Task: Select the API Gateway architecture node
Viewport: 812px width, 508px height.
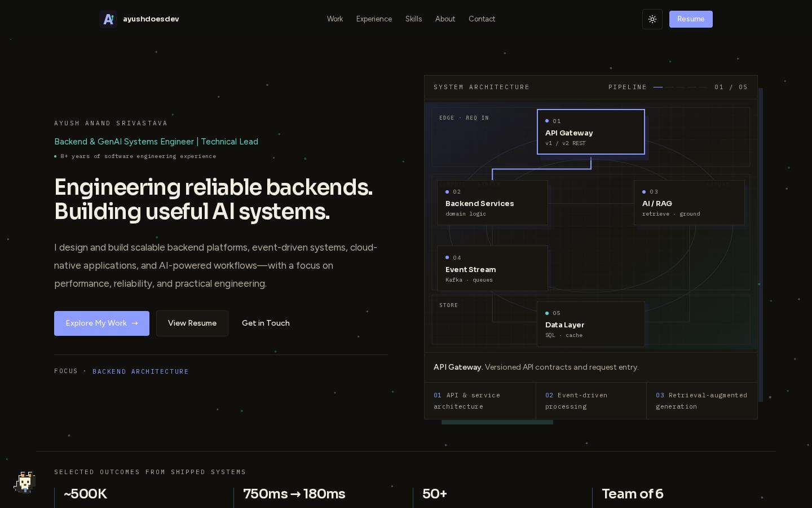Action: pyautogui.click(x=591, y=132)
